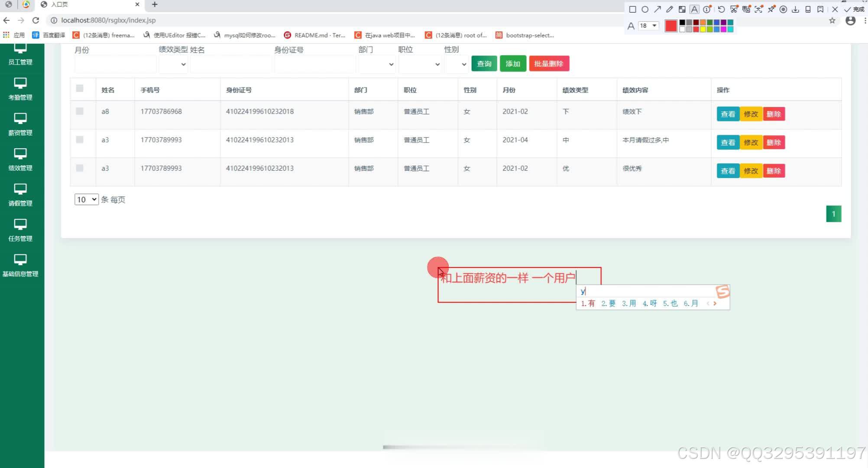
Task: Reload the page in browser
Action: 36,20
